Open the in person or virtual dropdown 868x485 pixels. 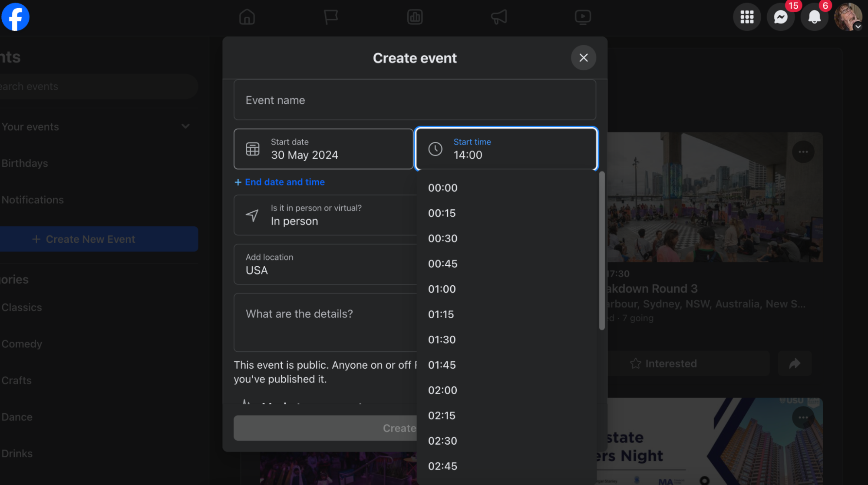click(325, 215)
